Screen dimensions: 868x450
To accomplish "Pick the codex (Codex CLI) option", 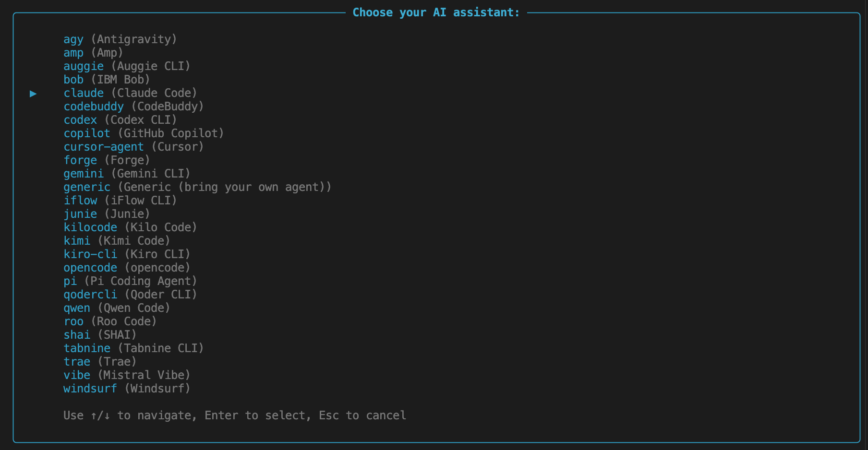I will 120,120.
